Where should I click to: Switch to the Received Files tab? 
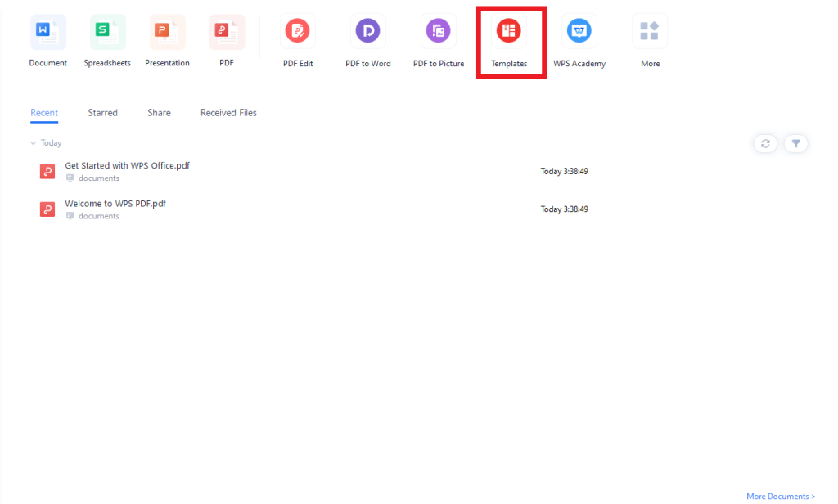(x=229, y=113)
